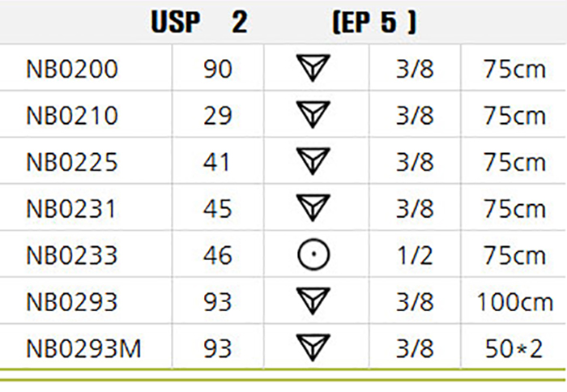Click the triangle needle icon in NB0293M row
This screenshot has width=567, height=392.
click(x=313, y=347)
